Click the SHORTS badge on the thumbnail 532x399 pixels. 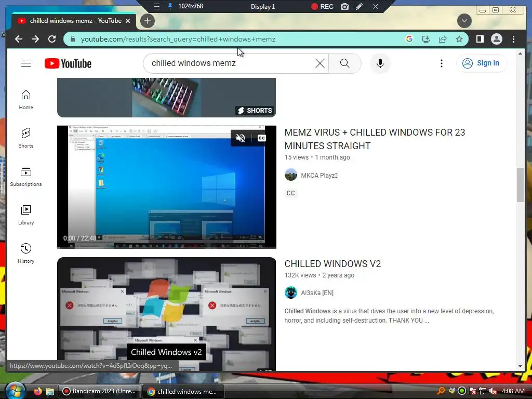255,111
